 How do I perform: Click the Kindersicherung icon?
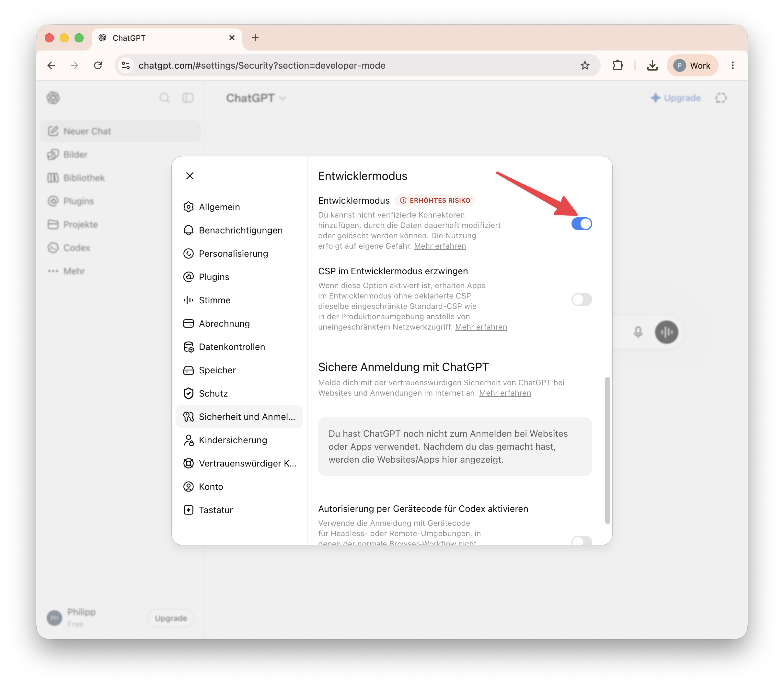[x=188, y=440]
